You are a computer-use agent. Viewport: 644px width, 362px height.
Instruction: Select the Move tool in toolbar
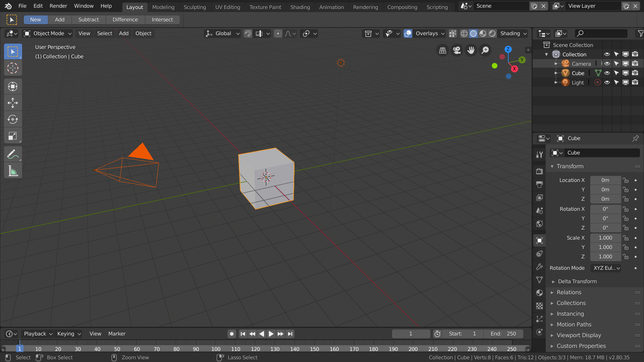[13, 103]
